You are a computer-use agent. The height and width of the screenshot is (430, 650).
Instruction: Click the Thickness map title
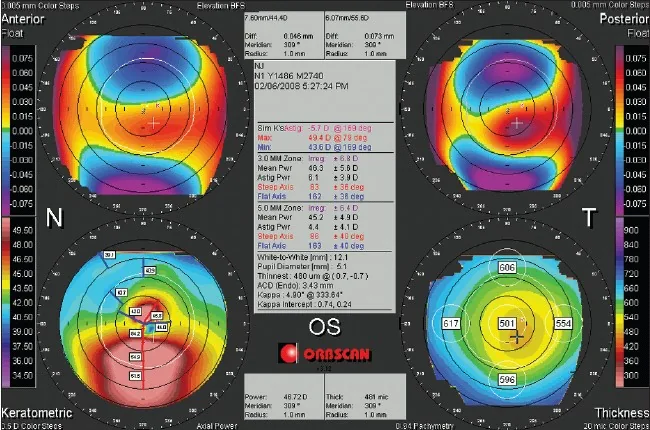coord(622,413)
